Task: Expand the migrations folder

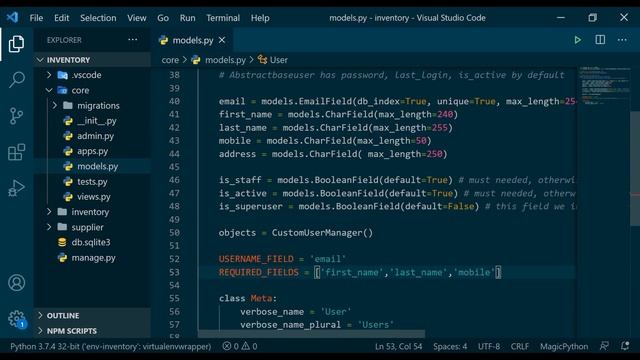Action: (x=55, y=106)
